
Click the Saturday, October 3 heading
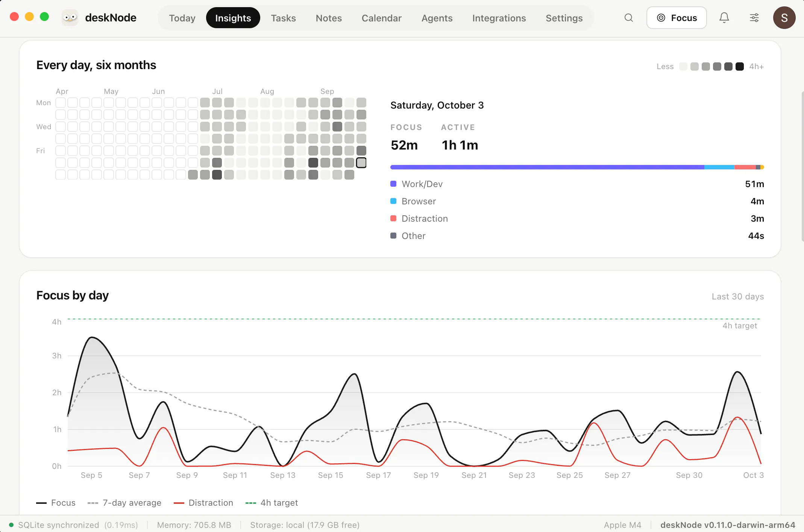(x=437, y=105)
